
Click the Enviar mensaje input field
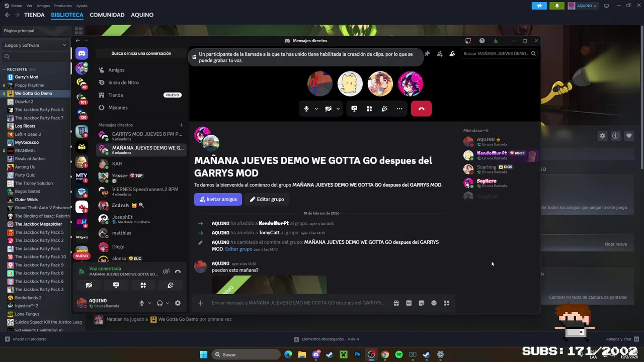coord(299,303)
